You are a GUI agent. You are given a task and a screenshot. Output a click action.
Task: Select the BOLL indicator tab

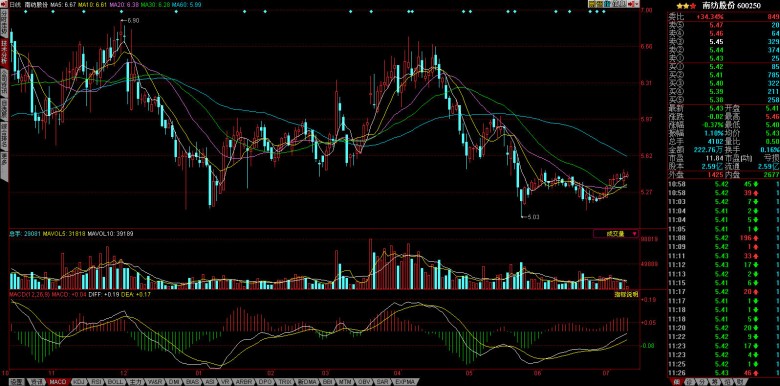click(115, 382)
